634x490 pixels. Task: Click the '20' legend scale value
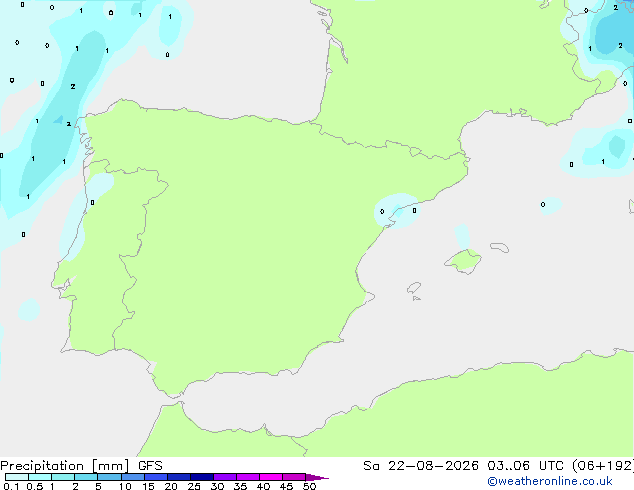(171, 486)
